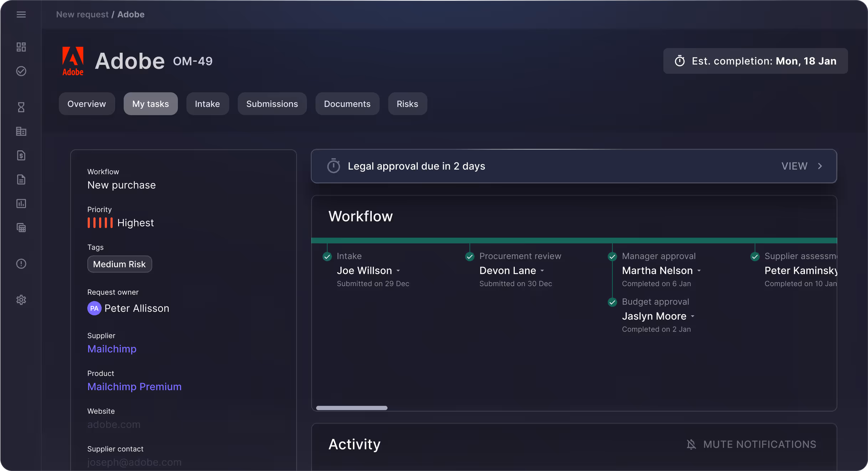868x471 pixels.
Task: Click the workflow horizontal scrollbar thumb
Action: tap(351, 408)
